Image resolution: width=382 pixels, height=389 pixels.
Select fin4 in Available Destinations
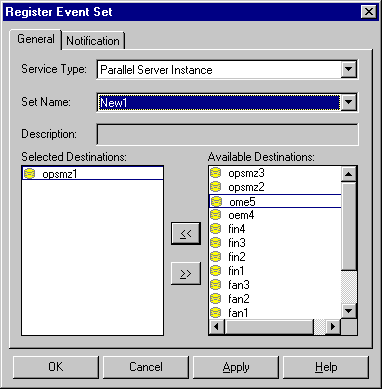click(x=275, y=229)
